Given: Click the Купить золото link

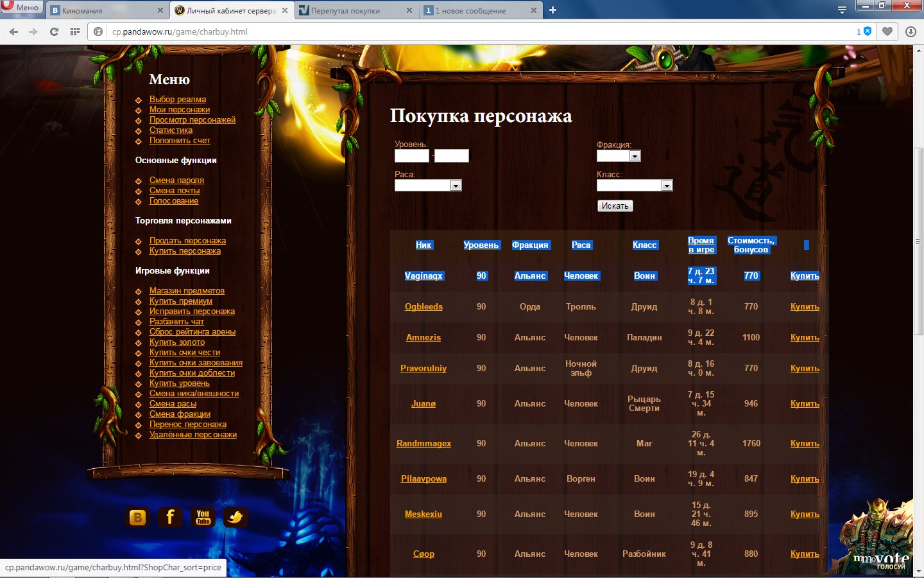Looking at the screenshot, I should point(177,342).
